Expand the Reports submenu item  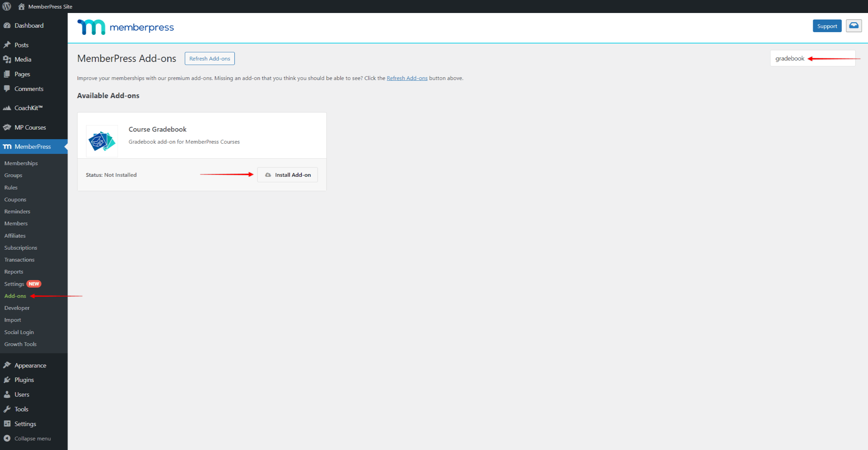[x=14, y=272]
